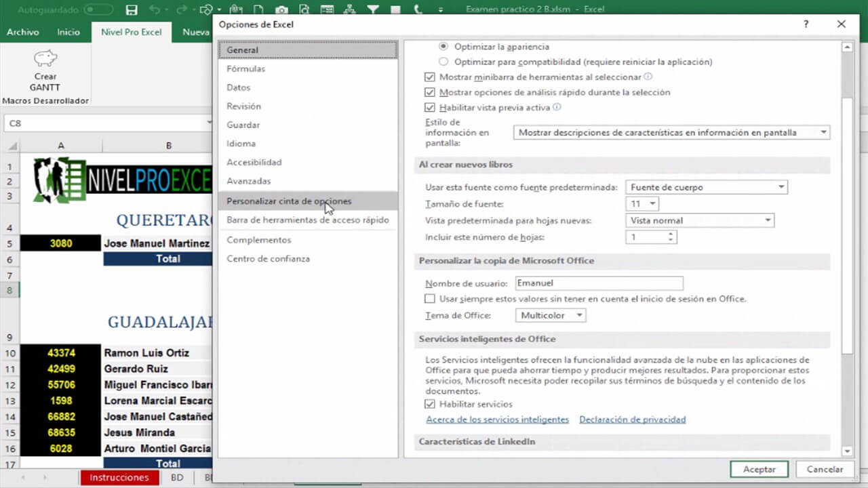Open Barra de herramientas de acceso rápido
The height and width of the screenshot is (488, 868).
tap(308, 220)
